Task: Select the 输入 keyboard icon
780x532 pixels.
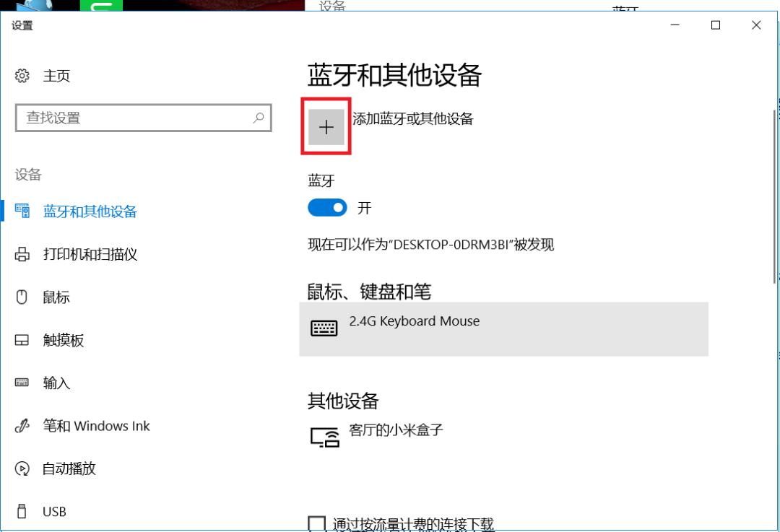Action: [23, 383]
